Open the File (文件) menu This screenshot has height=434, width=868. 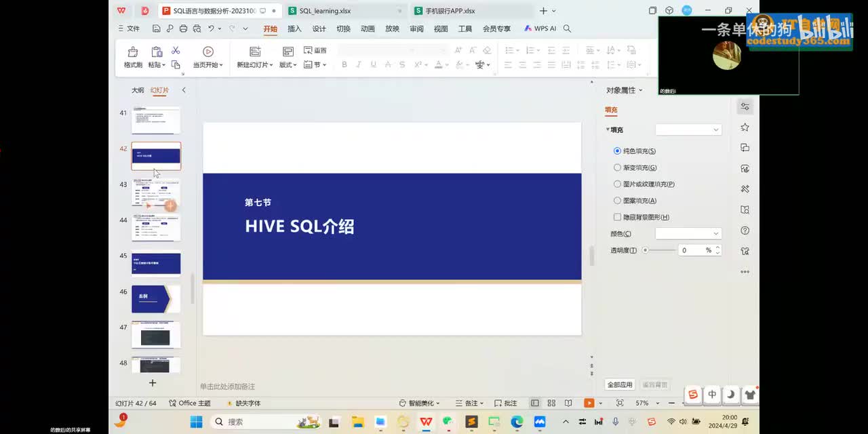(129, 28)
